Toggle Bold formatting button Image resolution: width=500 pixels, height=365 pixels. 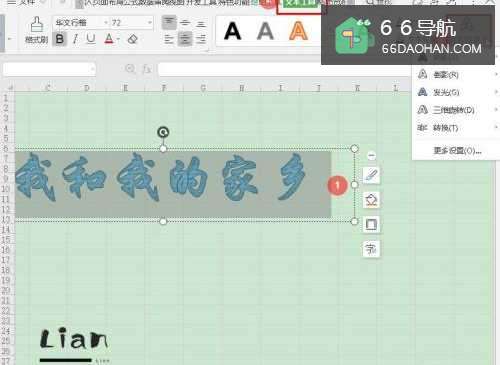coord(60,39)
